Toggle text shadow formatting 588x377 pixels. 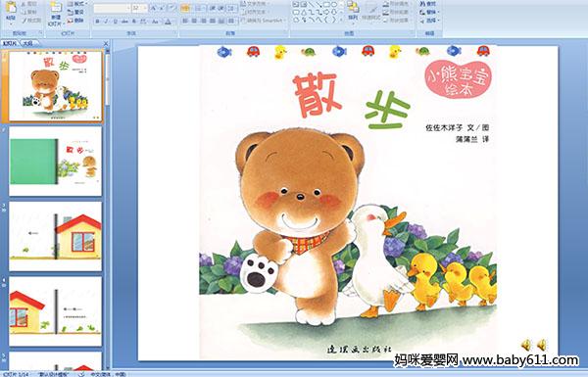[134, 22]
